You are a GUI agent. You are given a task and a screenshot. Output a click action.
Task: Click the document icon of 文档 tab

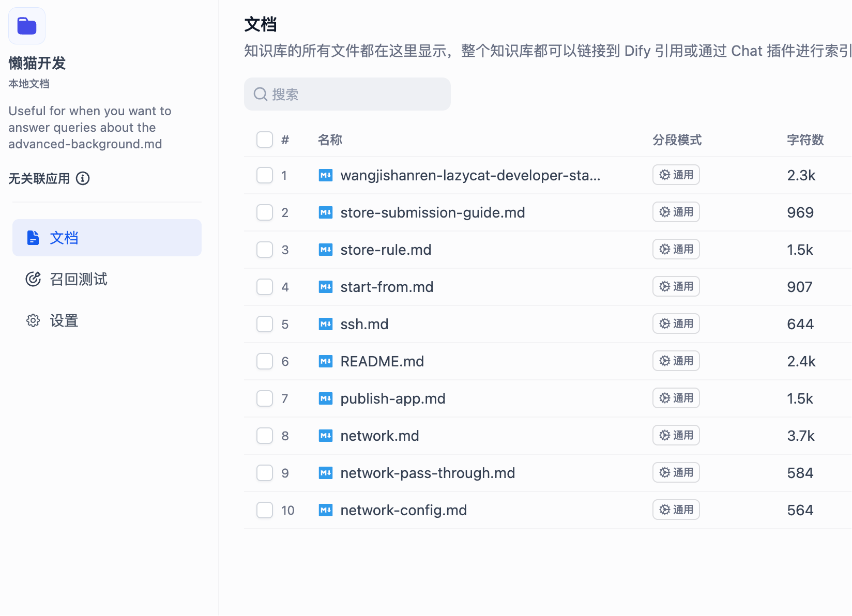33,238
